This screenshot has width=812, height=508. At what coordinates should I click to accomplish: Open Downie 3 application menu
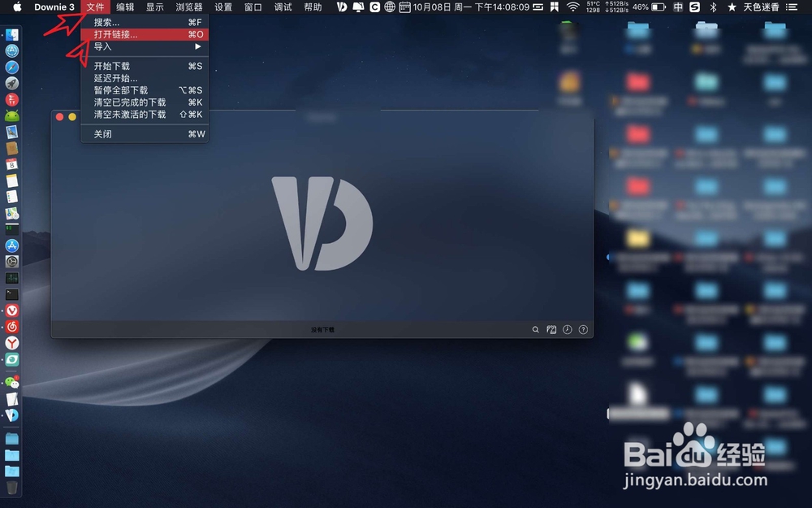pos(54,7)
